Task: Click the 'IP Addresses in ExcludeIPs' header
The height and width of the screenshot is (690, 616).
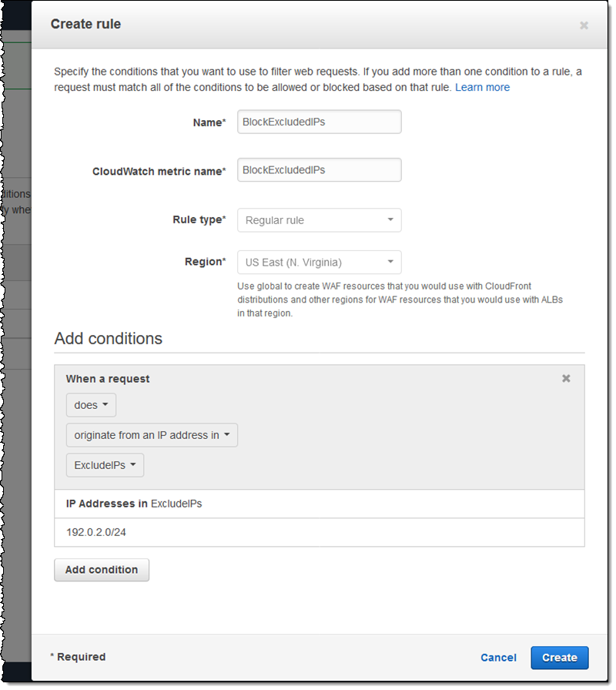Action: click(x=134, y=504)
